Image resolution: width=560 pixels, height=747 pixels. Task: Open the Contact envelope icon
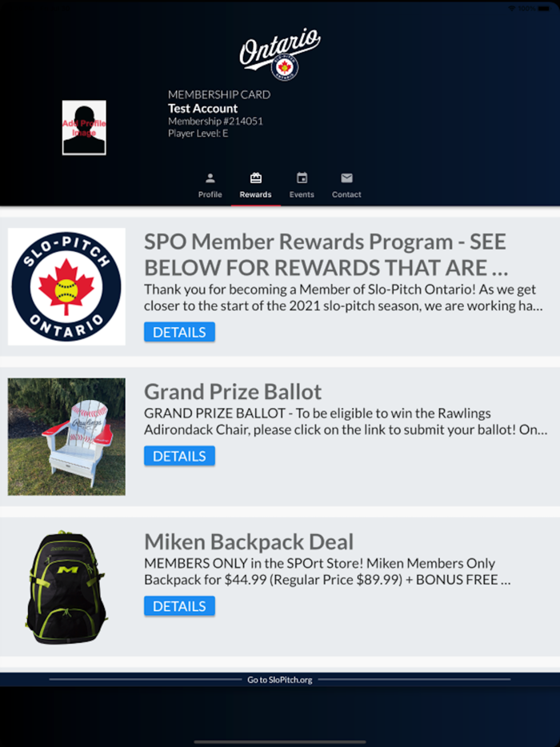point(346,178)
